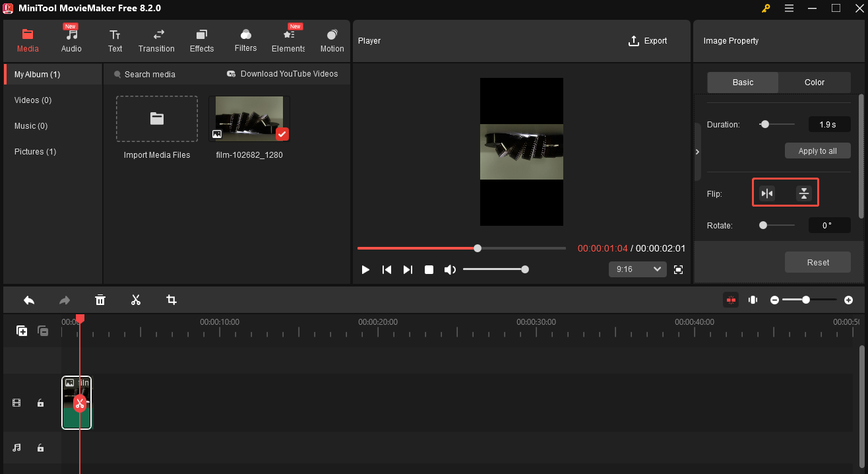Click the audio track music icon
This screenshot has width=868, height=474.
pos(16,448)
